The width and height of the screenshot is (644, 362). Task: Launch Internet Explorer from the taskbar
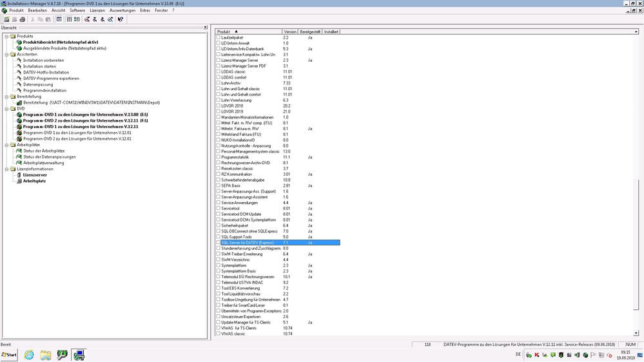pyautogui.click(x=29, y=355)
